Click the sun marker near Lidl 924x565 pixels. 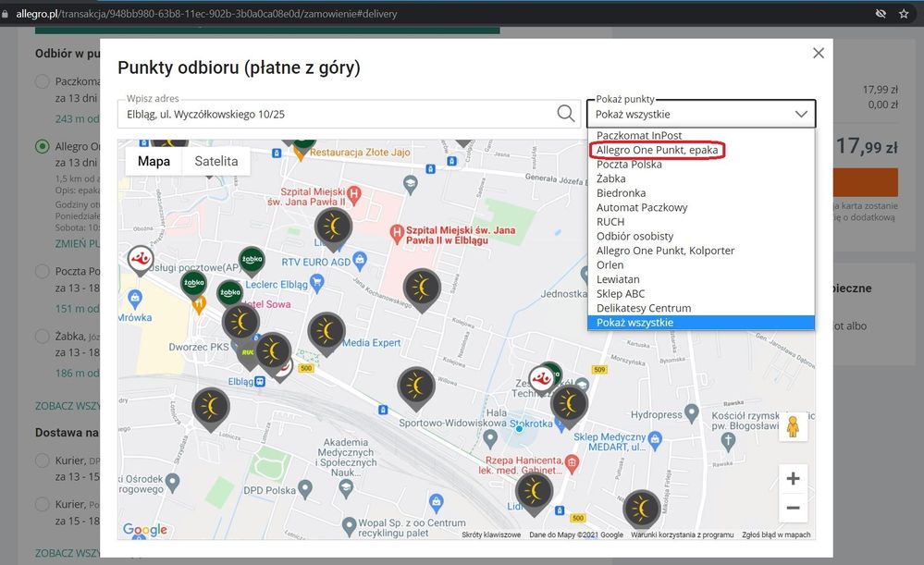pos(535,493)
